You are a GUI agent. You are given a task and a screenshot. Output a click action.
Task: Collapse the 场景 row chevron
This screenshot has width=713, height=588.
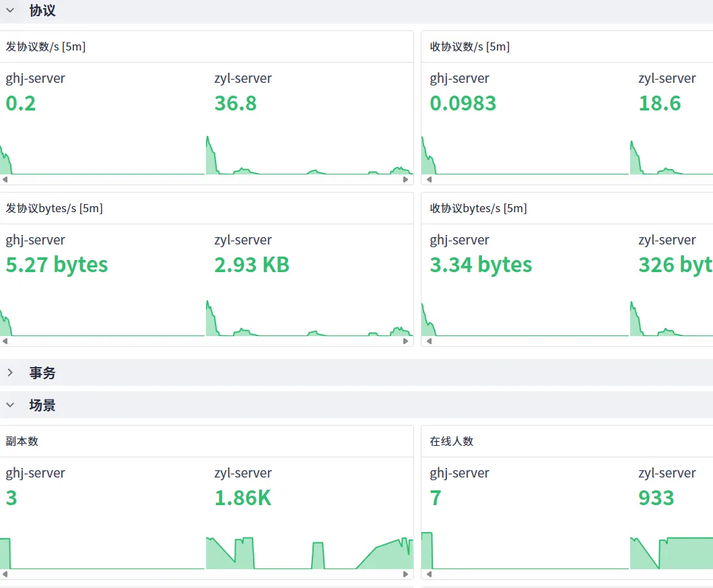point(10,405)
